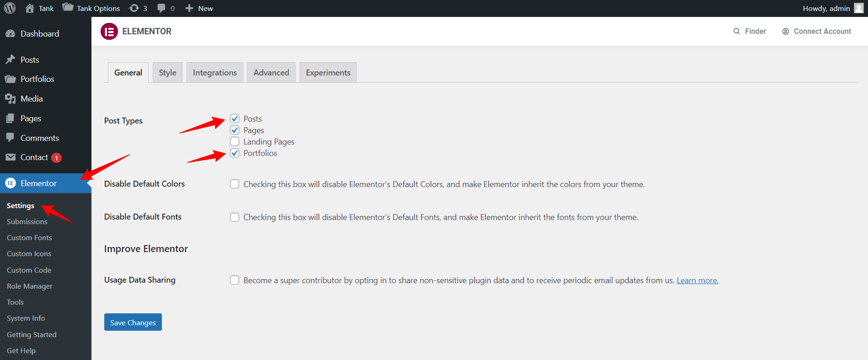Open the Custom Code submenu item
This screenshot has width=868, height=360.
tap(29, 270)
